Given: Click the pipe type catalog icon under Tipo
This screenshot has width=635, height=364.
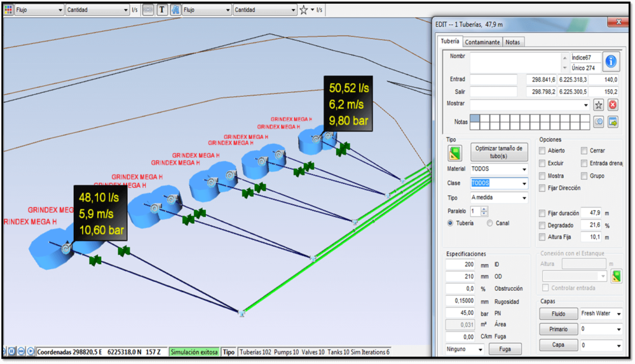Looking at the screenshot, I should (x=455, y=153).
